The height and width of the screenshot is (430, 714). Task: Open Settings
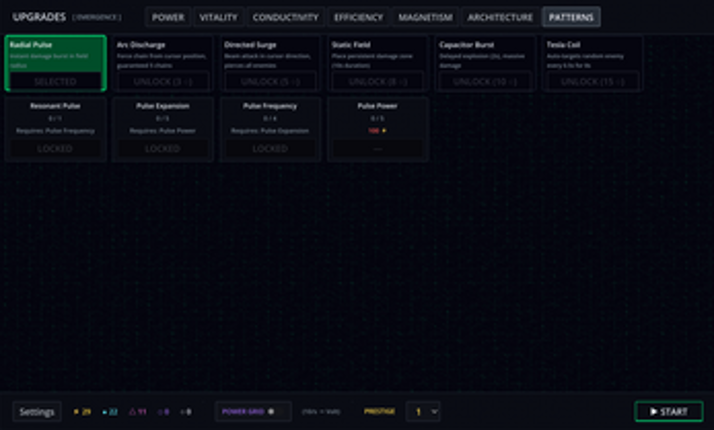coord(37,412)
